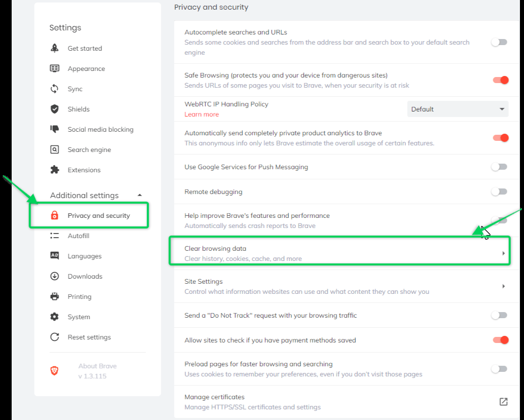
Task: Open About Brave v 1.3.115
Action: click(97, 371)
